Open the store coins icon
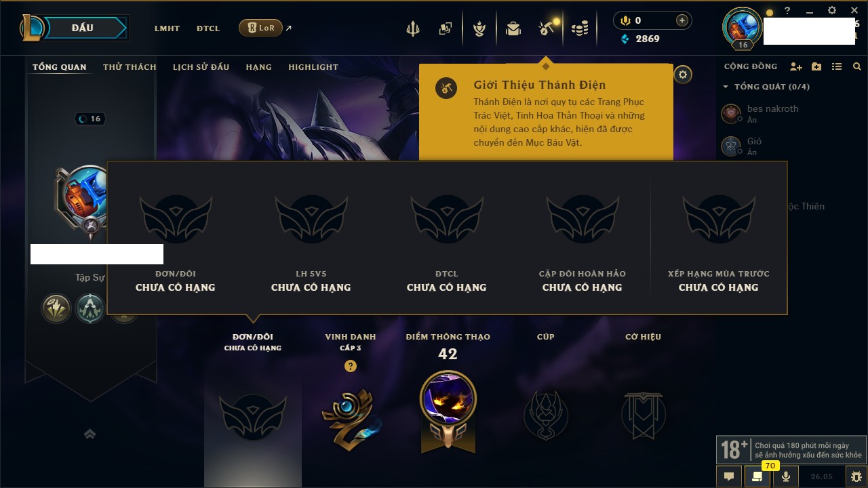This screenshot has height=488, width=868. pyautogui.click(x=580, y=28)
